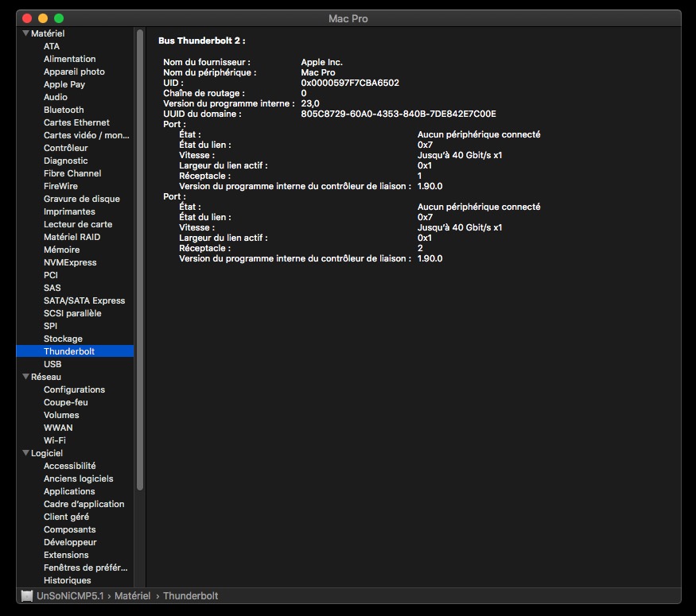Open the Diagnostic category
Image resolution: width=696 pixels, height=616 pixels.
coord(66,161)
